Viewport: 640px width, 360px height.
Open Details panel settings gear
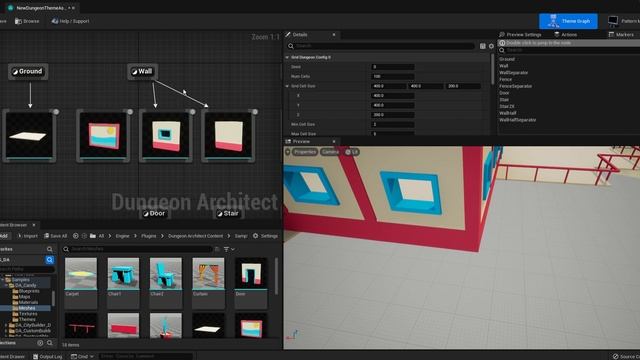491,46
